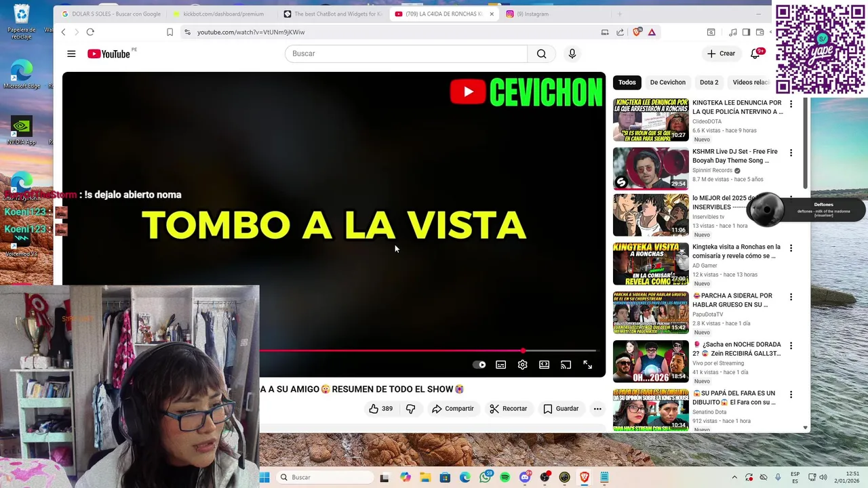This screenshot has width=868, height=488.
Task: Open options for SU PAPÁ DEL FARA video
Action: pyautogui.click(x=791, y=394)
